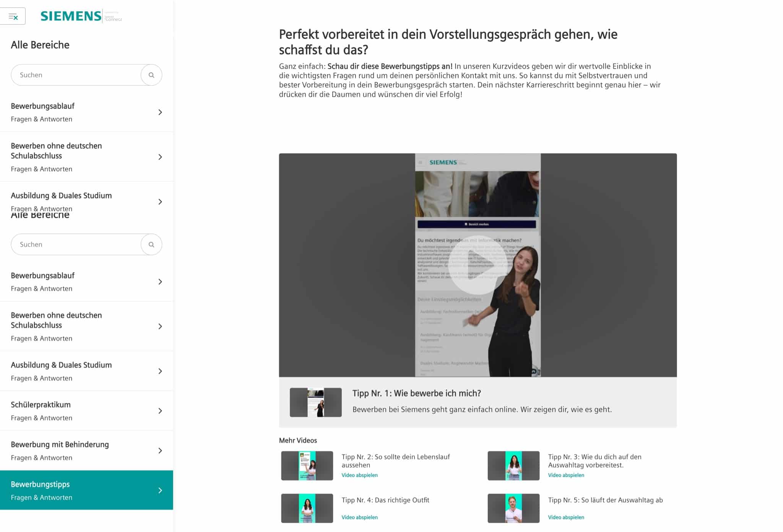783x532 pixels.
Task: Open the Siemens logo home link
Action: (x=81, y=16)
